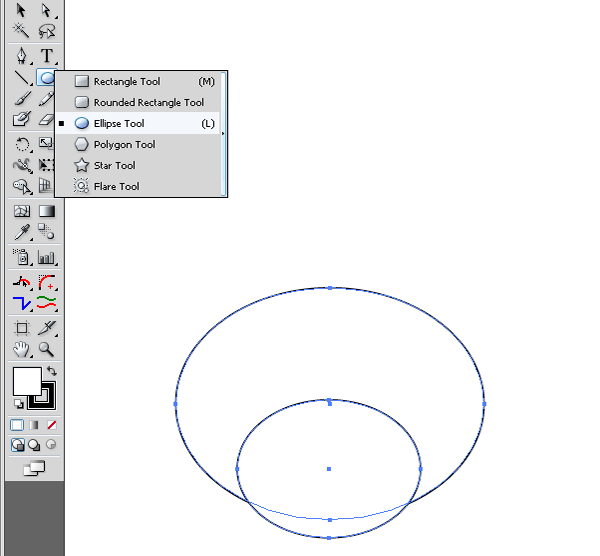
Task: Enable Draw Behind mode
Action: pos(34,445)
